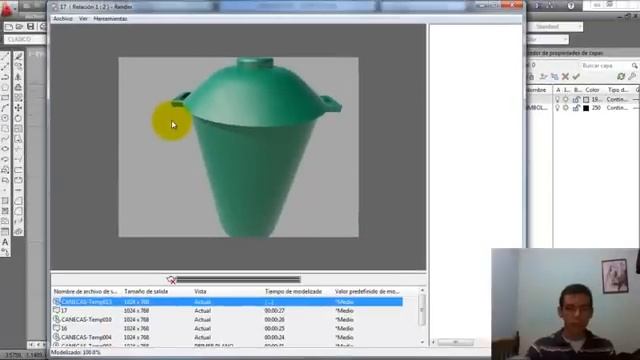Open color swatch of first layer row
640x360 pixels.
(586, 100)
